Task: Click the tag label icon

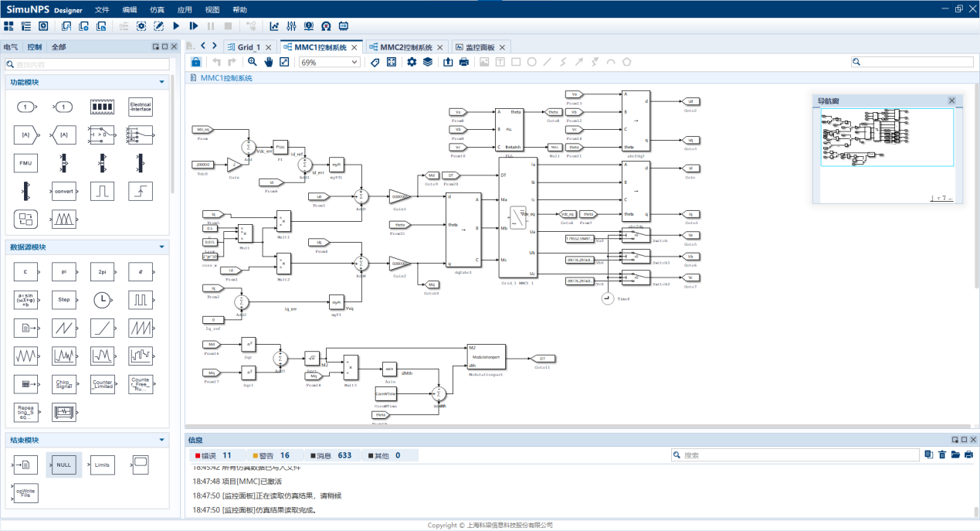Action: coord(375,62)
